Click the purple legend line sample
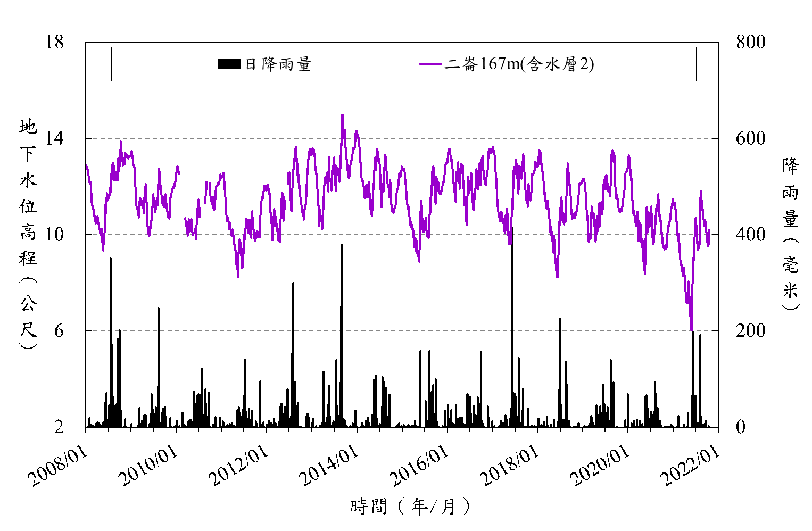This screenshot has height=531, width=812. (x=430, y=64)
